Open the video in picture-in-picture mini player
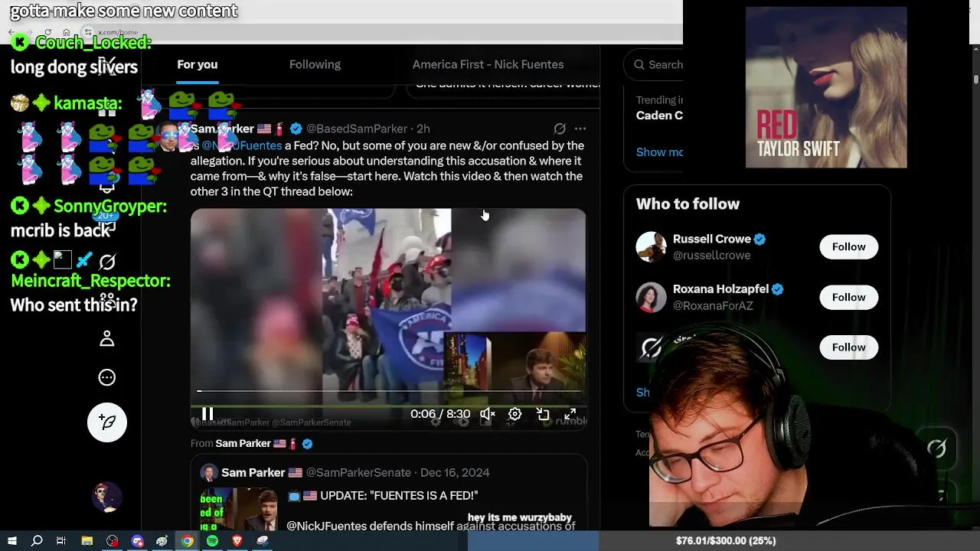Image resolution: width=980 pixels, height=551 pixels. click(543, 414)
